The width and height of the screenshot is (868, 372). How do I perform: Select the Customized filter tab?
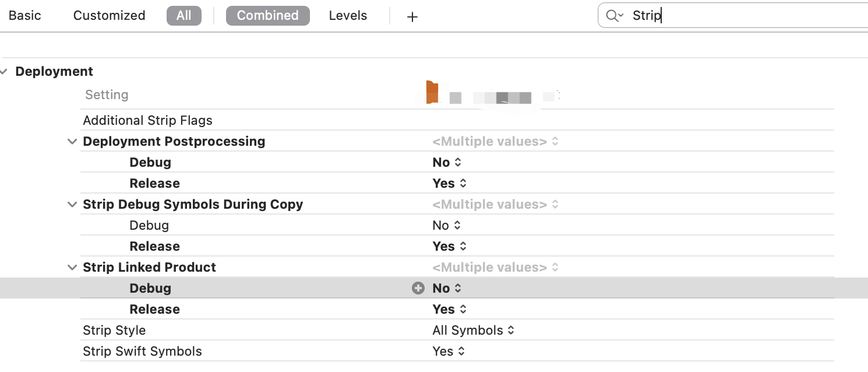tap(109, 16)
